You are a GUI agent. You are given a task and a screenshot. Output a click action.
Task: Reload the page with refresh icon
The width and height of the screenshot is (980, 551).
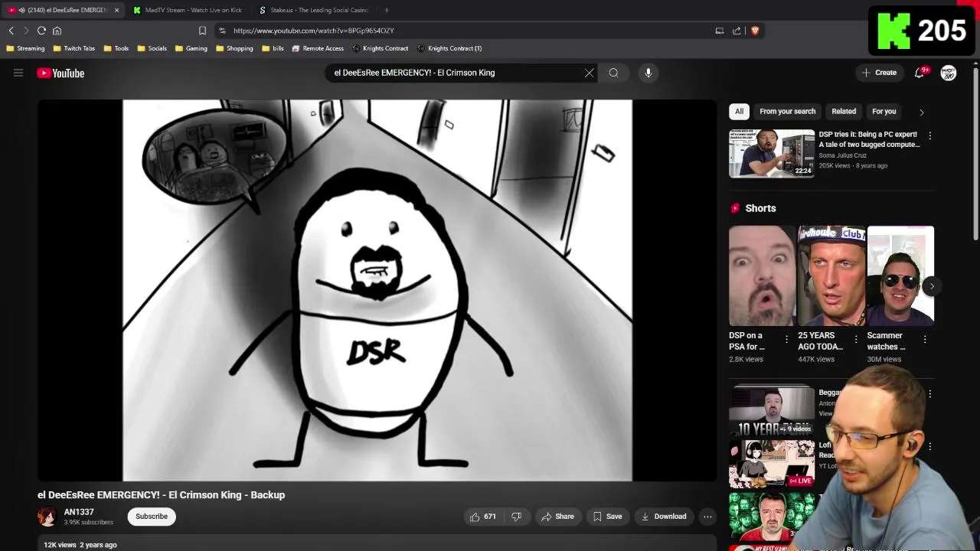(41, 31)
